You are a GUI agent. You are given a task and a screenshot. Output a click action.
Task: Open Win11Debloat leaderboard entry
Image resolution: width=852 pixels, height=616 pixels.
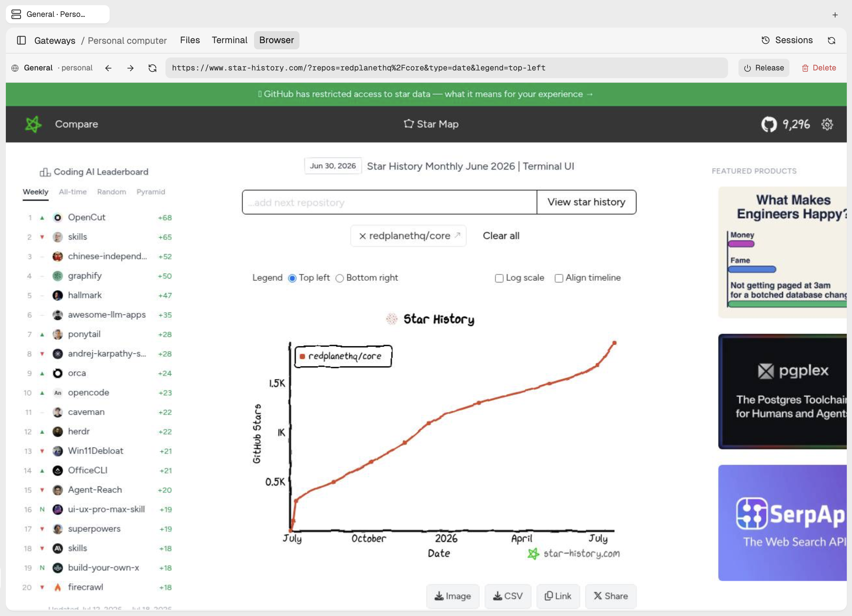[97, 451]
